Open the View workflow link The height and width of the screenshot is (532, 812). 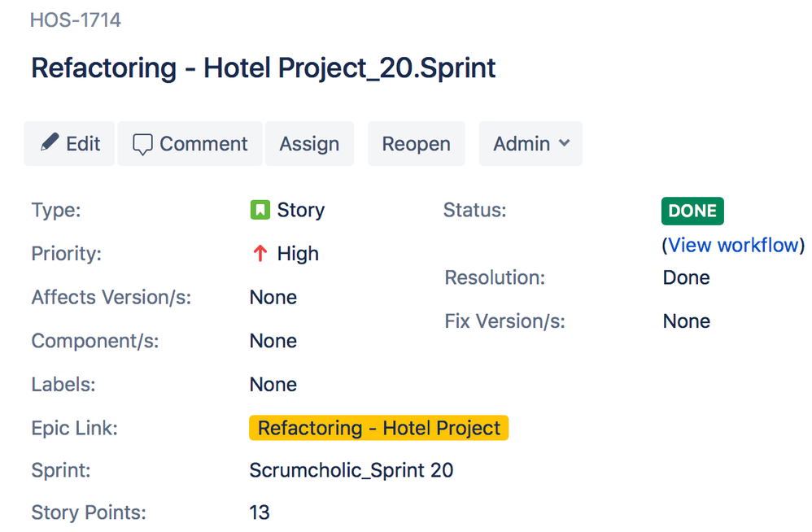coord(736,245)
